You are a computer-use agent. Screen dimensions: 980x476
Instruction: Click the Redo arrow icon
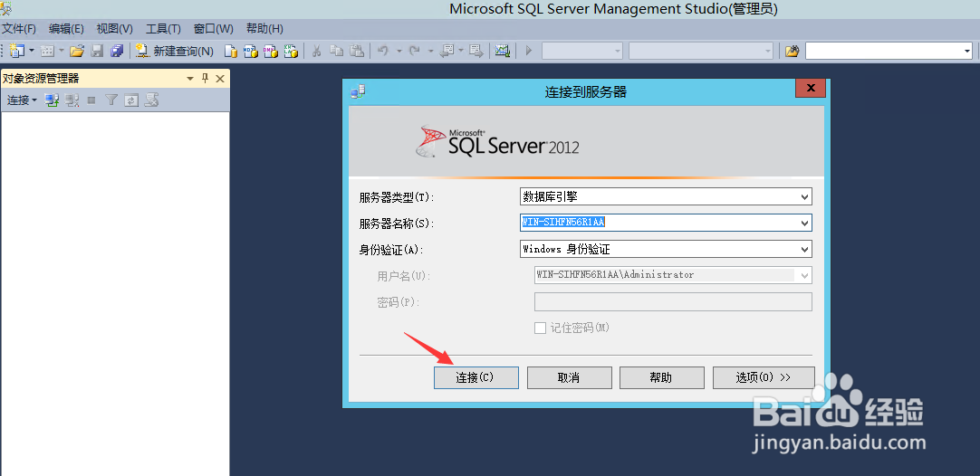click(415, 52)
